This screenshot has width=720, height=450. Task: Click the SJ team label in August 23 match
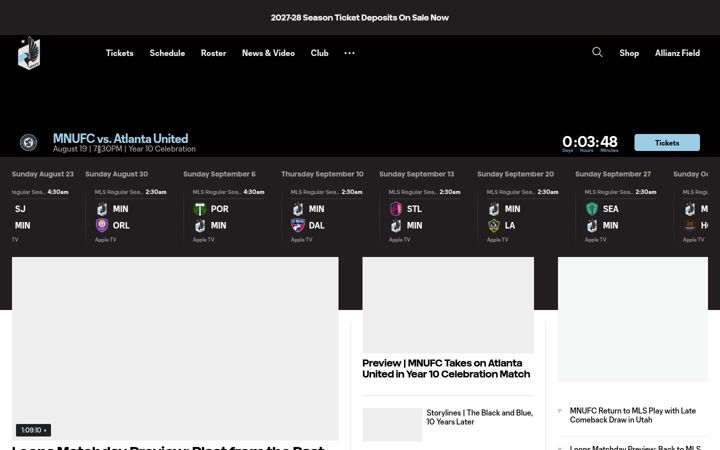tap(20, 209)
